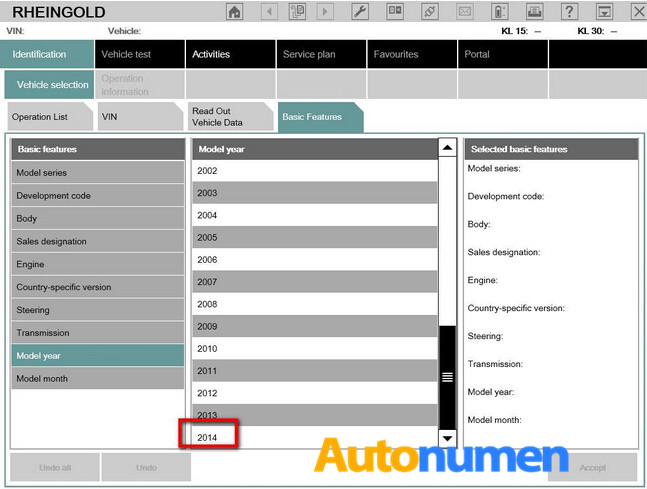
Task: Switch to Read Out Vehicle Data tab
Action: coord(230,117)
